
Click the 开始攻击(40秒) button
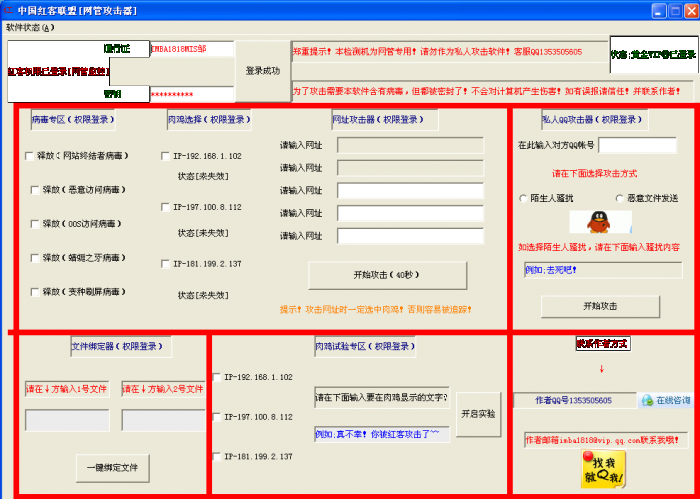388,275
